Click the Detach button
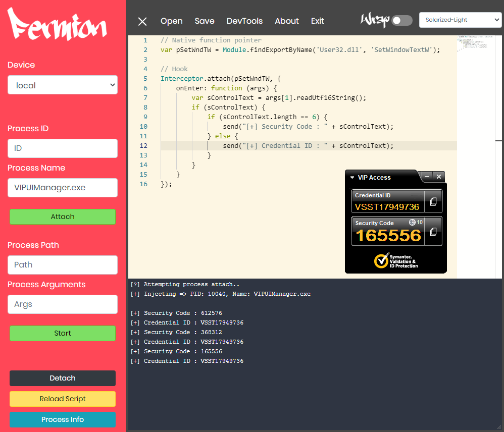 click(63, 379)
